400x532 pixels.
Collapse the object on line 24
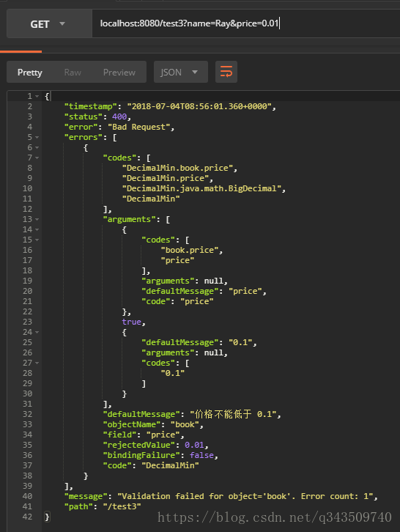[37, 332]
